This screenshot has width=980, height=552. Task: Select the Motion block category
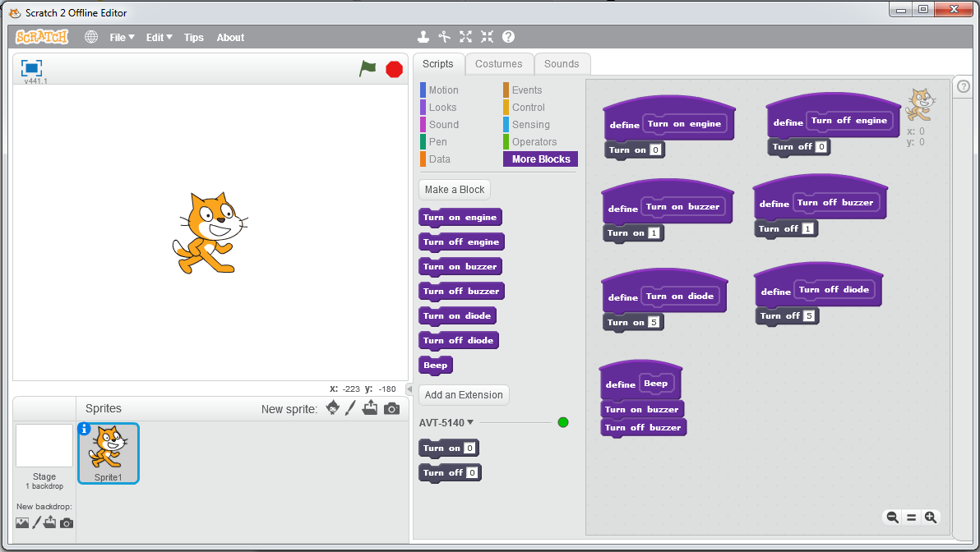(x=443, y=90)
